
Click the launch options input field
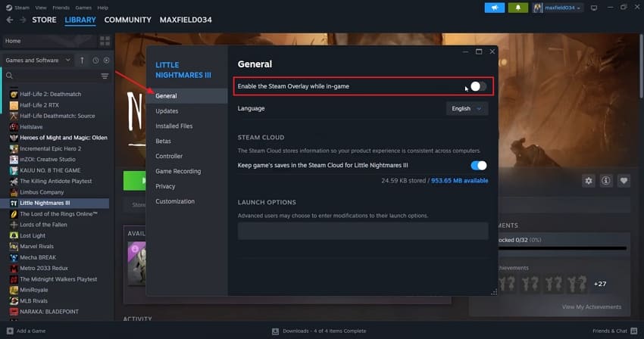363,231
